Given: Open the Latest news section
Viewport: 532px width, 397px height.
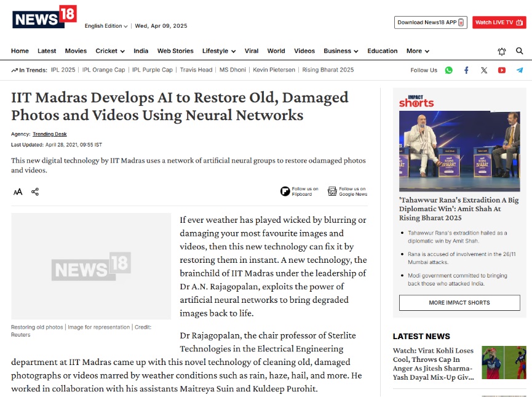Looking at the screenshot, I should point(47,51).
